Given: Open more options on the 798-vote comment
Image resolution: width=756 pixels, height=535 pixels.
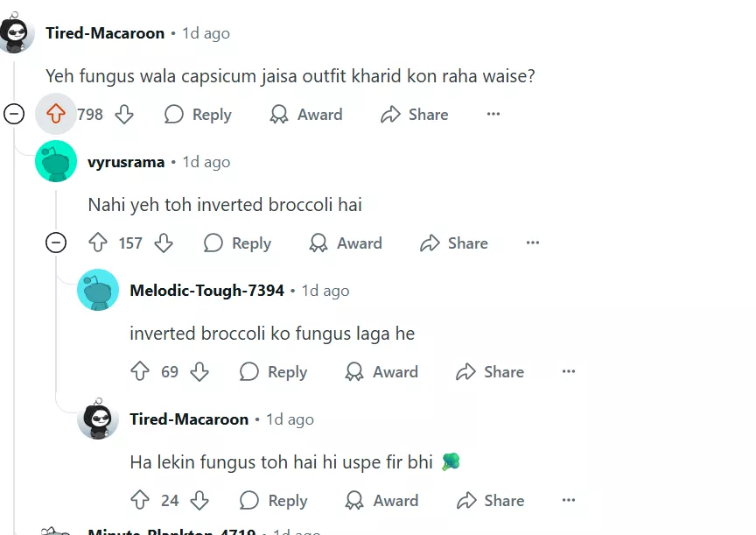Looking at the screenshot, I should point(493,115).
